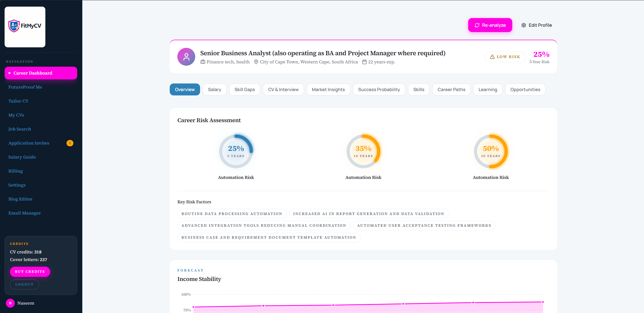Click the briefcase icon beside Finance tech

[x=203, y=62]
